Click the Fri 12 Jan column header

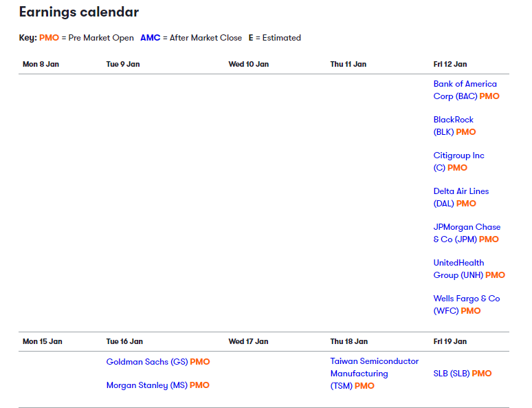click(x=450, y=64)
